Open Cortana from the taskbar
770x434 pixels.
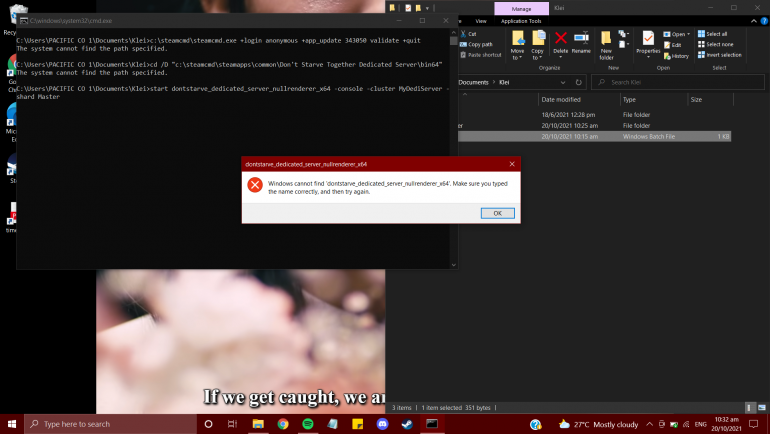coord(208,424)
